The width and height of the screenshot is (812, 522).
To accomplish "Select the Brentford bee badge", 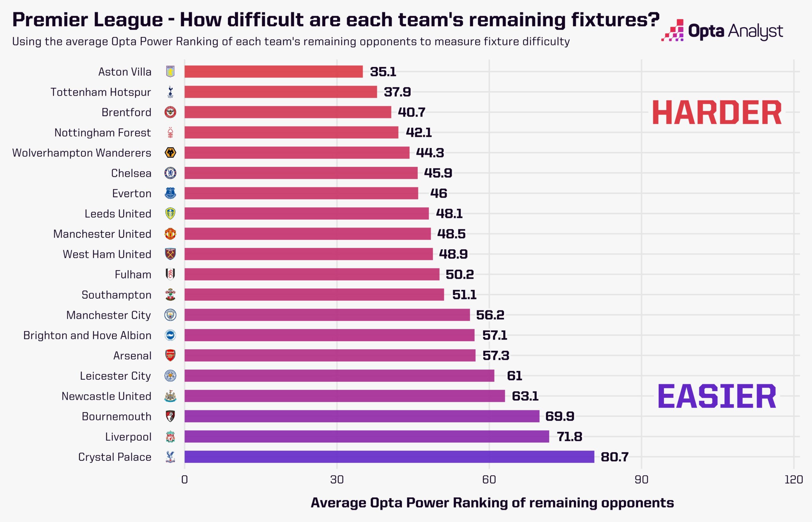I will pyautogui.click(x=170, y=112).
